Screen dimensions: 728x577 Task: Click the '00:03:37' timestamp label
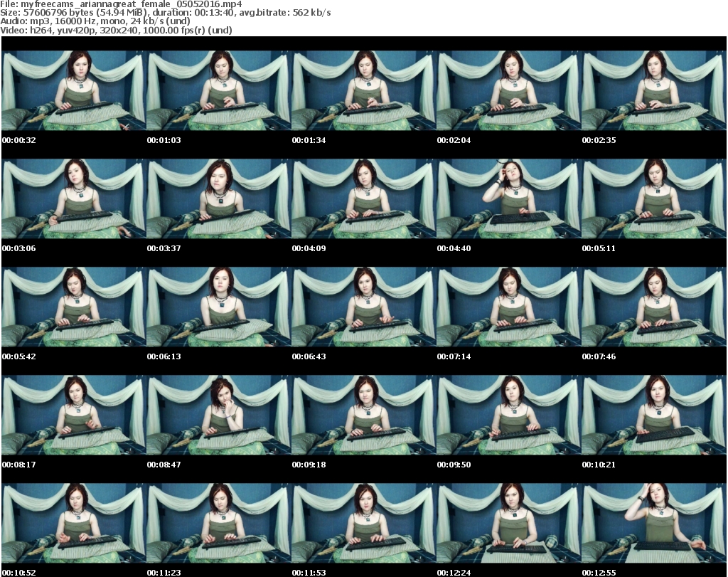click(164, 248)
